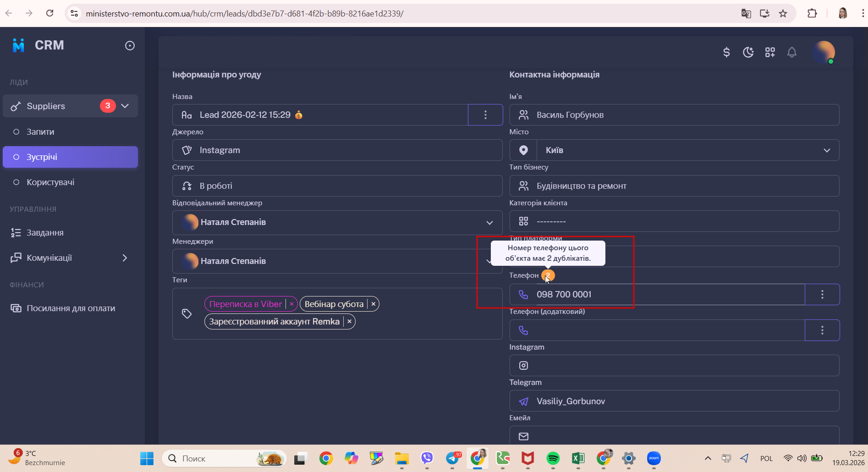The image size is (868, 472).
Task: Open the three-dot menu beside the Назва field
Action: pos(485,115)
